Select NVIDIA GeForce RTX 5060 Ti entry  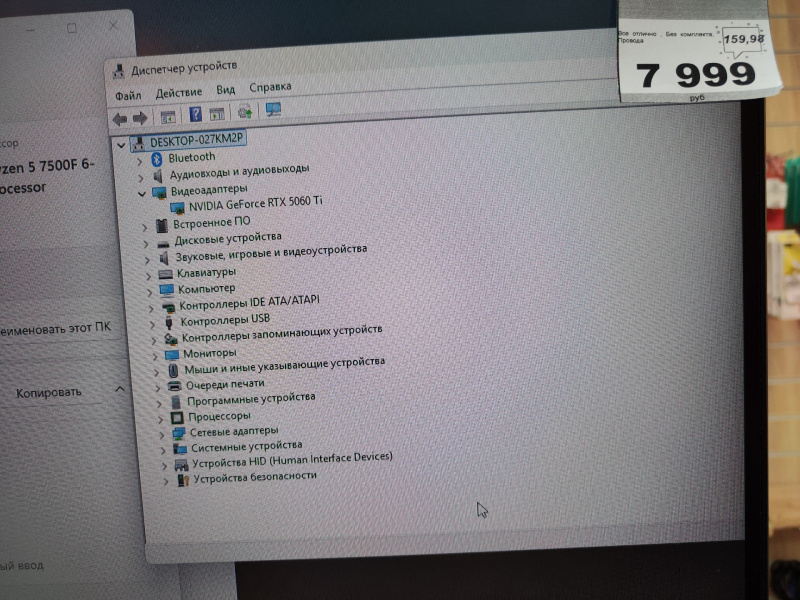(256, 204)
